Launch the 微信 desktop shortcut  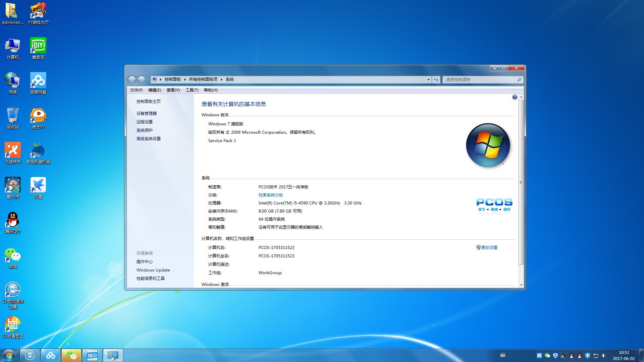click(x=12, y=257)
